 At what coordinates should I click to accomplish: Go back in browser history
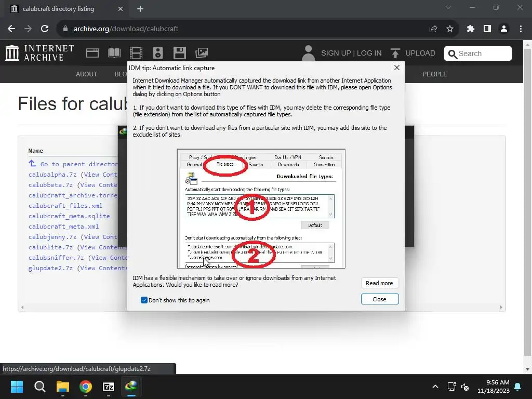click(11, 29)
